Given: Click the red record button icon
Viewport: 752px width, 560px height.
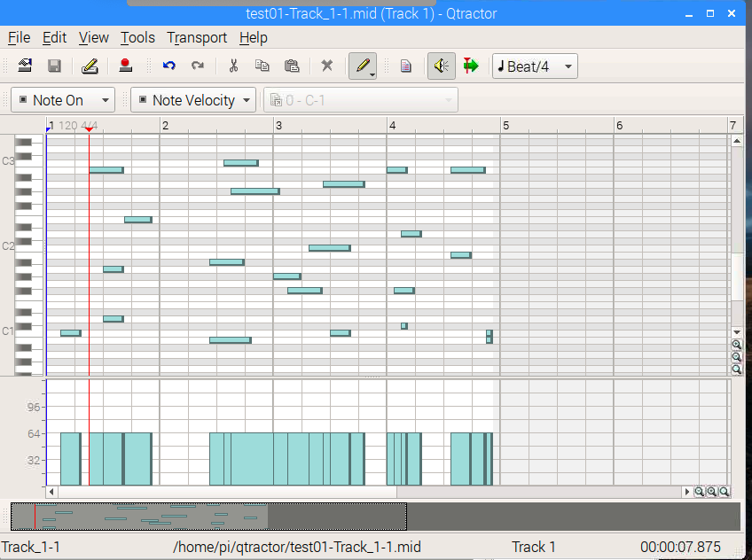Looking at the screenshot, I should (x=126, y=66).
